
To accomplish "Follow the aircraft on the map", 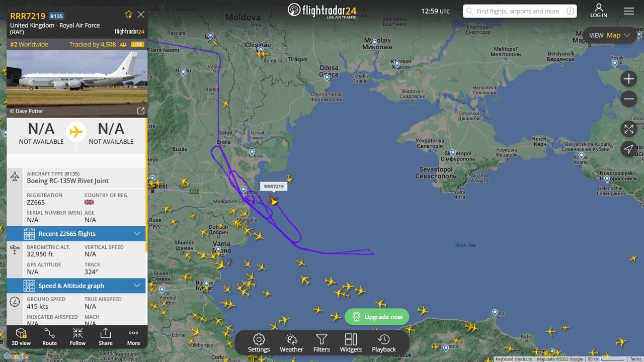I will tap(77, 336).
